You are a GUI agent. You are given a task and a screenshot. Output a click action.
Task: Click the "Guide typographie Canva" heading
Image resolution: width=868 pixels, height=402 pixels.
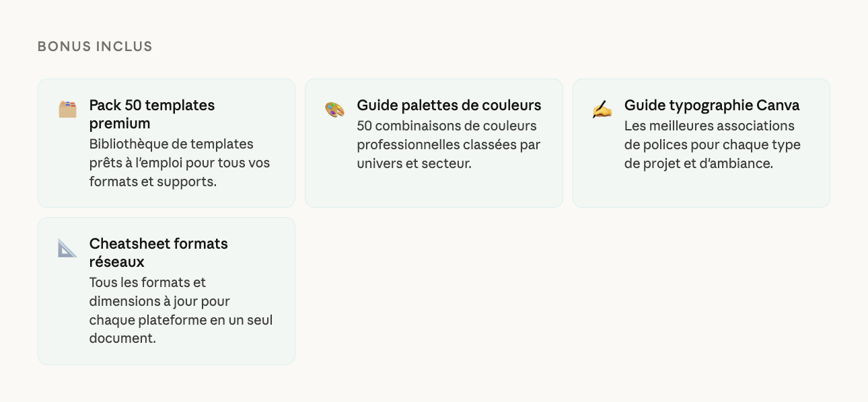pyautogui.click(x=711, y=106)
